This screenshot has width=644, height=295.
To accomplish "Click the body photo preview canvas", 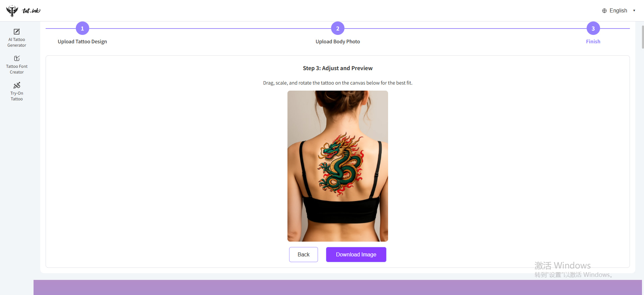I will tap(338, 166).
